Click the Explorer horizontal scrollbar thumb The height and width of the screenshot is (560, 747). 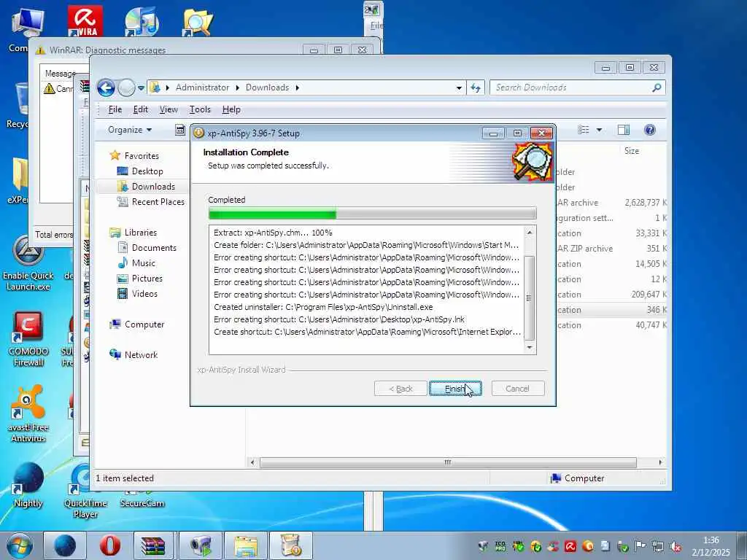click(448, 462)
